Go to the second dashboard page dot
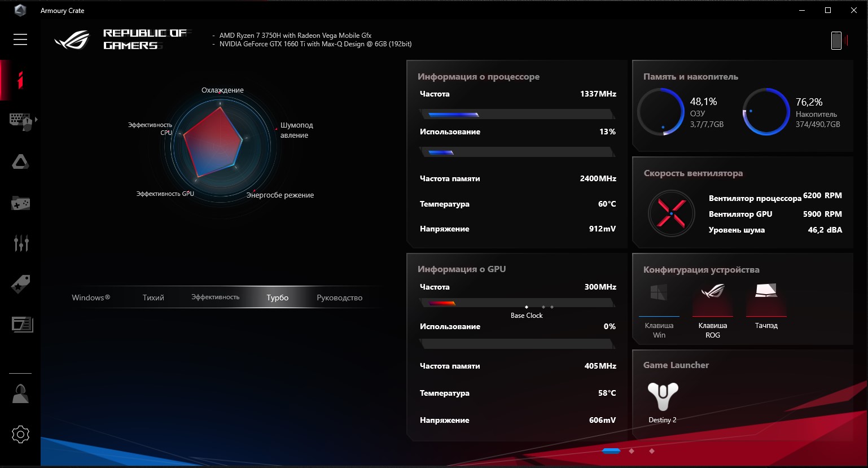Viewport: 868px width, 468px height. 632,451
